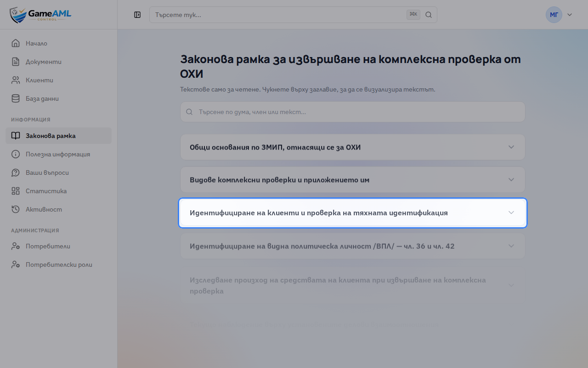
Task: Expand Изследване произход на средствата chevron
Action: (511, 285)
